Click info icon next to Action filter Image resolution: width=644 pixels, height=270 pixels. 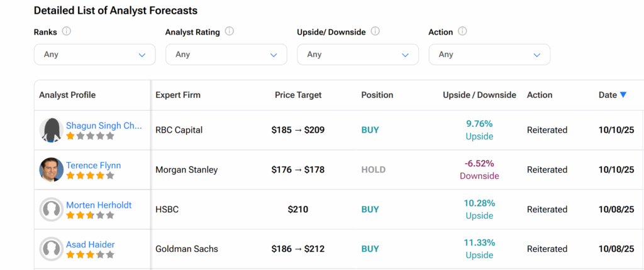pyautogui.click(x=462, y=31)
